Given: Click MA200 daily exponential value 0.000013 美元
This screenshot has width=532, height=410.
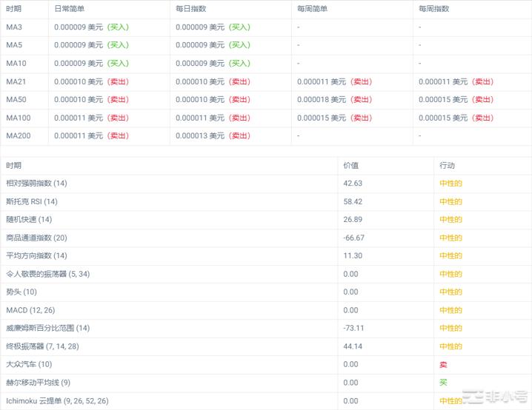Looking at the screenshot, I should coord(200,135).
